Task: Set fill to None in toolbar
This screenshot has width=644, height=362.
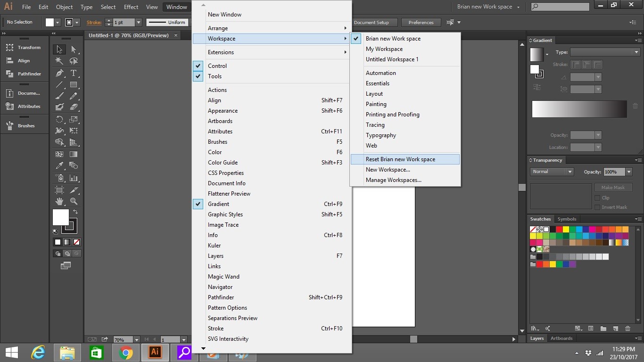Action: coord(76,242)
